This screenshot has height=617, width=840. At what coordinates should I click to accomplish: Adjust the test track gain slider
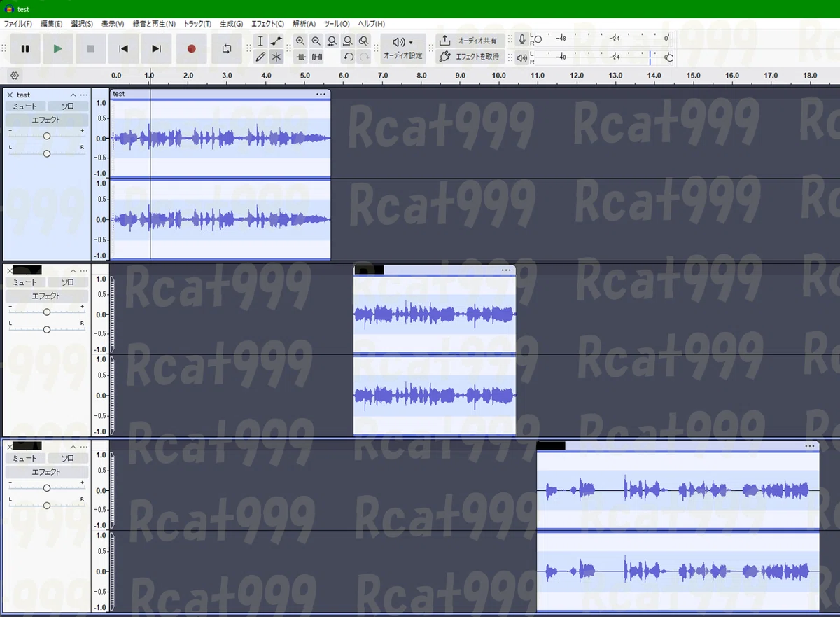[47, 136]
